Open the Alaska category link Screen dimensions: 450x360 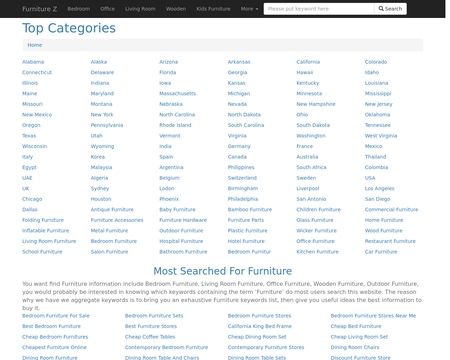99,62
